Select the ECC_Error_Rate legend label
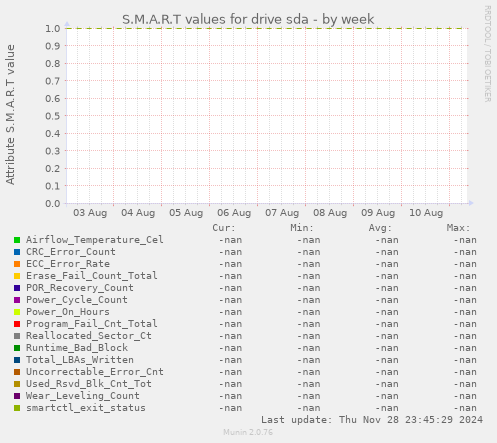 (x=68, y=264)
